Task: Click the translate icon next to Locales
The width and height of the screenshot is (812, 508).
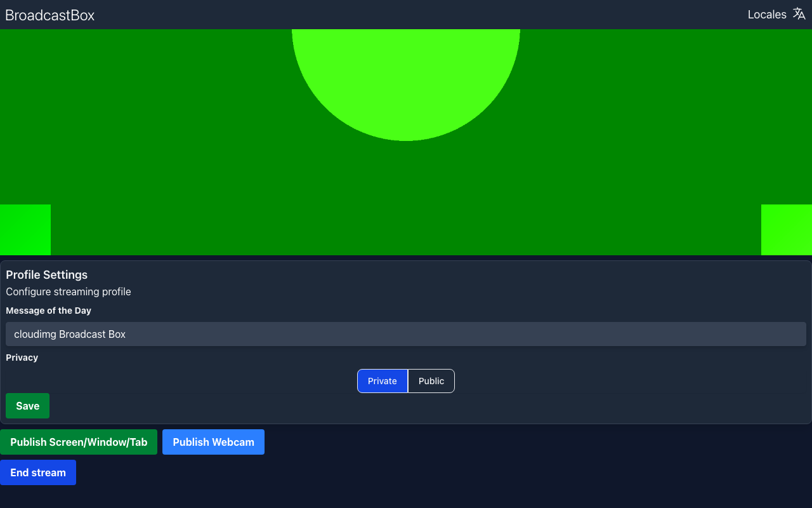Action: click(x=799, y=14)
